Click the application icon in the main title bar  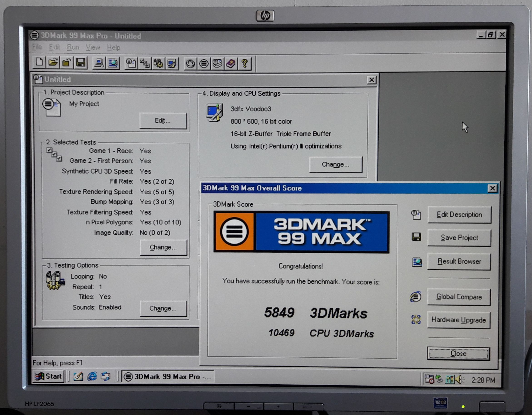pyautogui.click(x=34, y=35)
